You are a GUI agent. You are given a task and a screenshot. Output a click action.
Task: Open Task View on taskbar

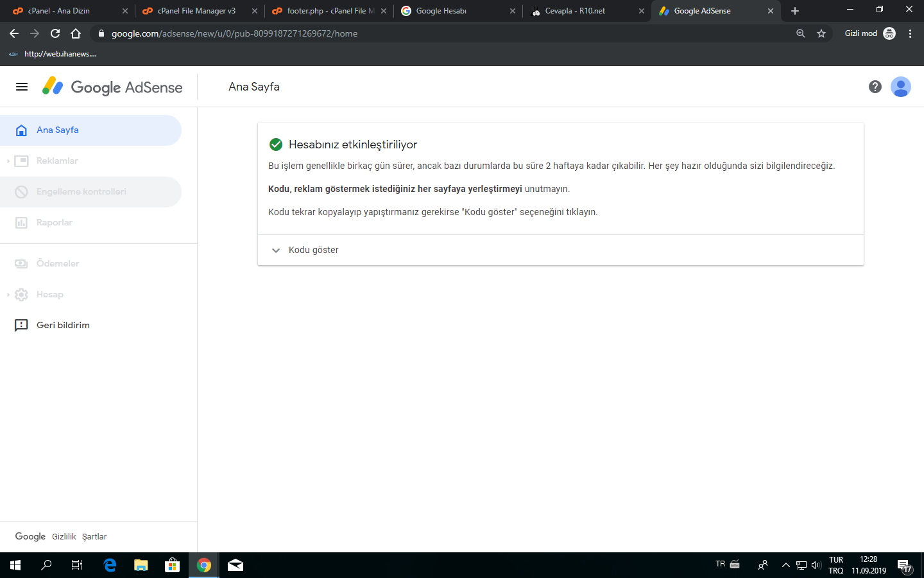77,565
